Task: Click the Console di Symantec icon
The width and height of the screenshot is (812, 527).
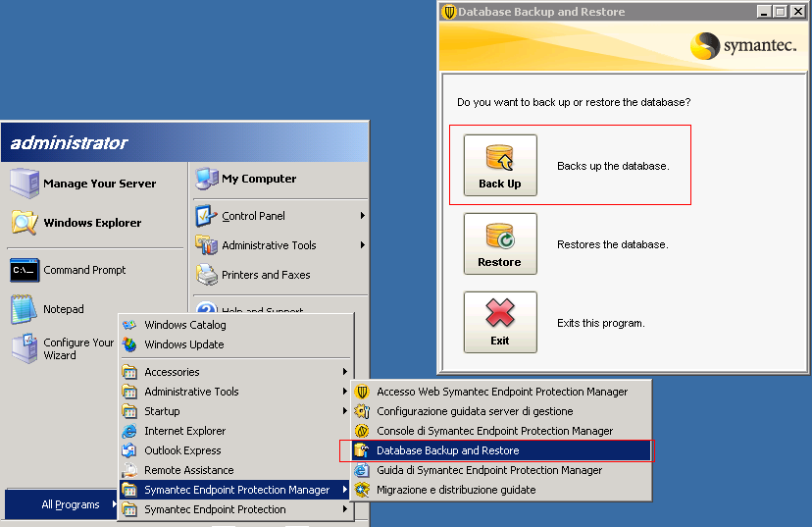Action: click(x=362, y=431)
